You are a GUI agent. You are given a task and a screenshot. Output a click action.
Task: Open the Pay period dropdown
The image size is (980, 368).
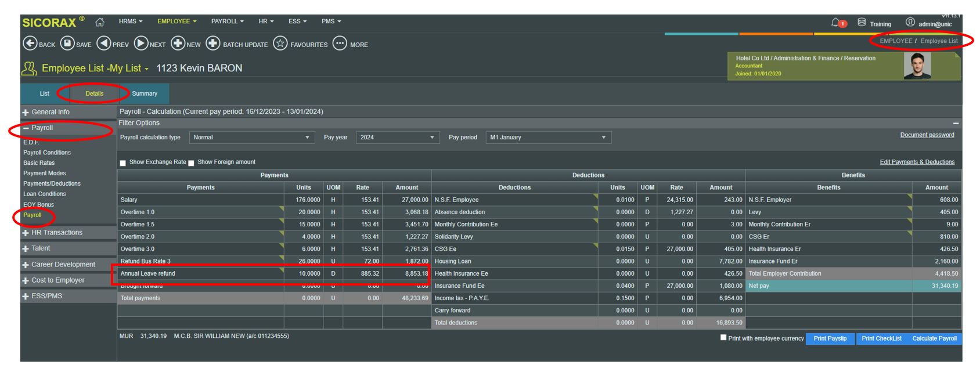[x=548, y=138]
